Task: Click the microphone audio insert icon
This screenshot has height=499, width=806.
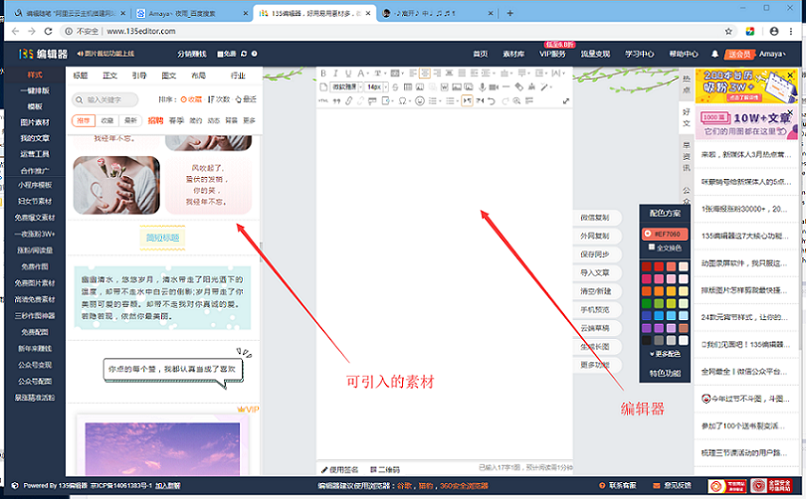Action: click(482, 87)
